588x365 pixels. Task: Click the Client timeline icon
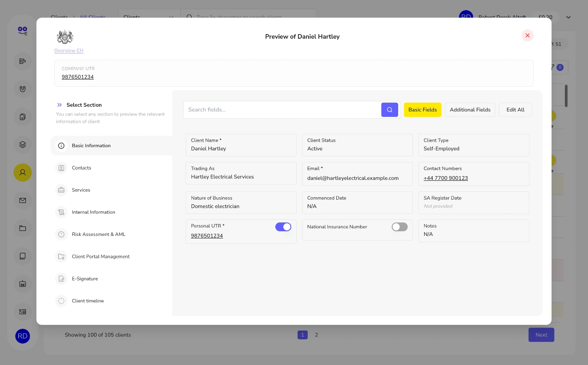[x=61, y=301]
